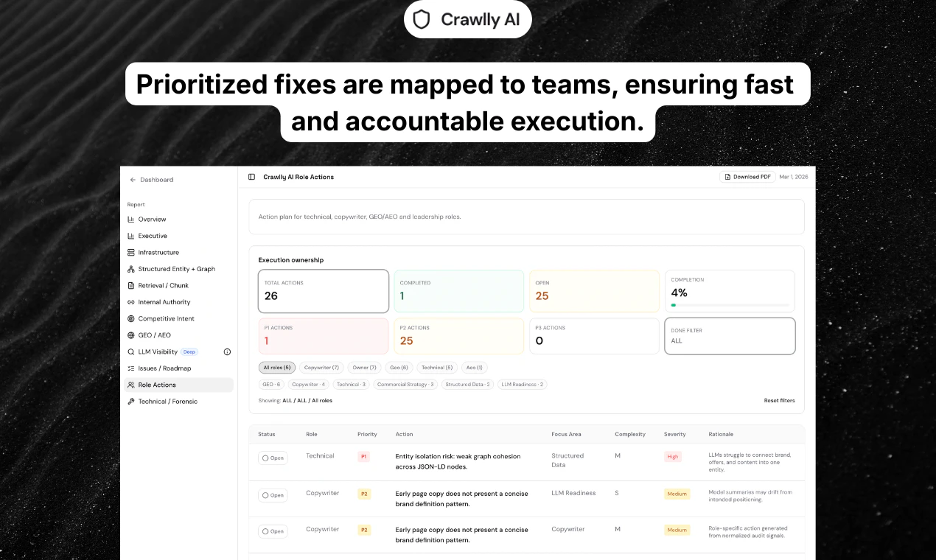Filter by the P3 Actions card

tap(594, 336)
